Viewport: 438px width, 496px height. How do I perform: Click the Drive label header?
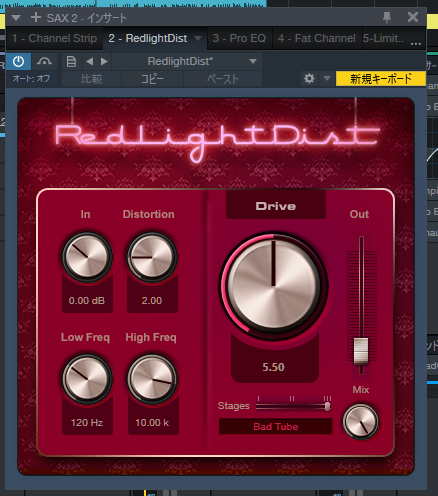[x=276, y=206]
